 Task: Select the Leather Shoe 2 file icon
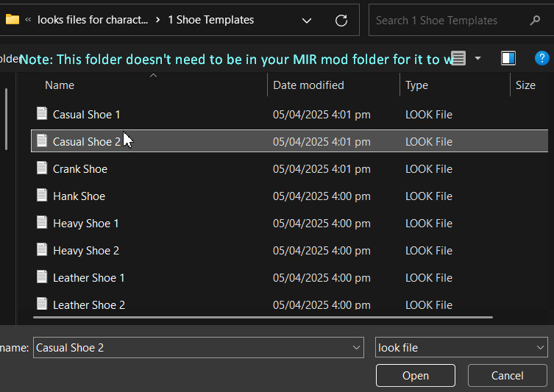point(43,304)
